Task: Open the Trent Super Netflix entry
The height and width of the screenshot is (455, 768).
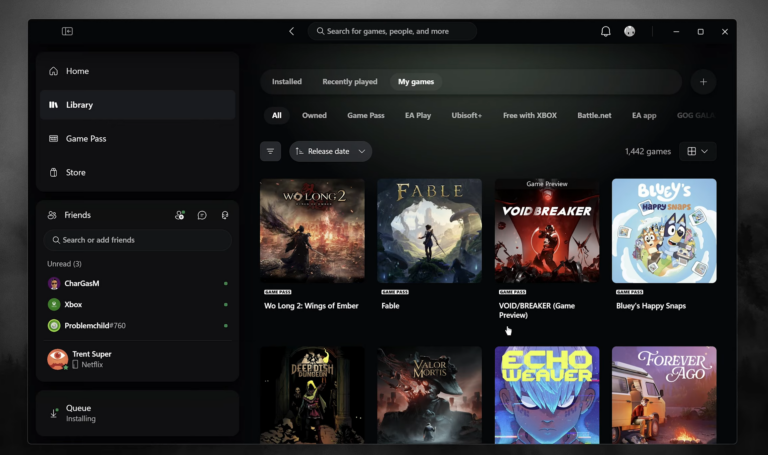Action: coord(138,359)
